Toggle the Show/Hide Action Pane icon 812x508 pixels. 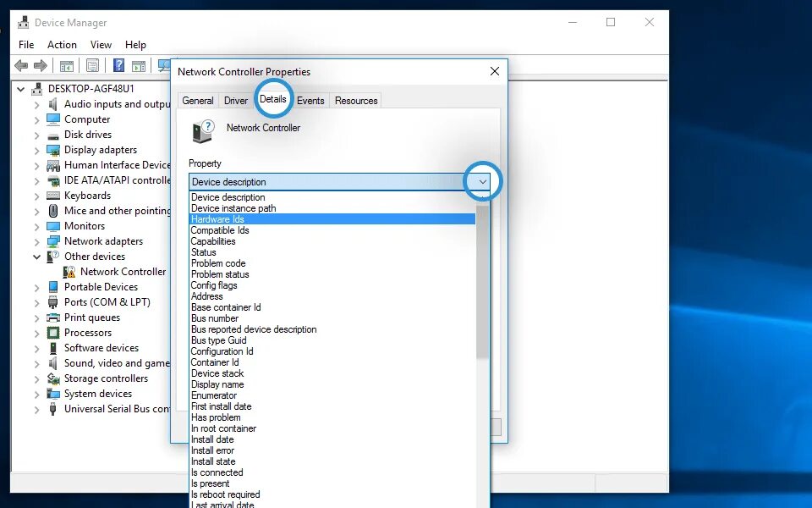[x=138, y=65]
